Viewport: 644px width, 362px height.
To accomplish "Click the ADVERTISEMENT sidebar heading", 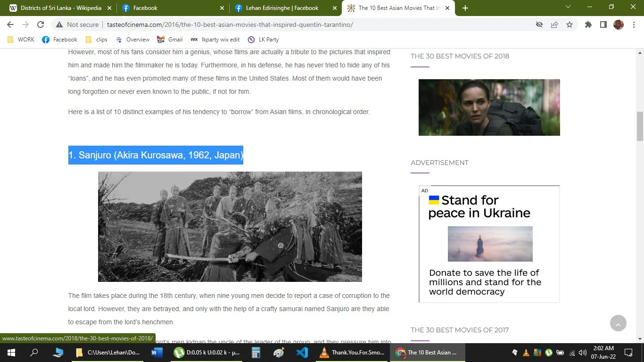I will coord(439,163).
